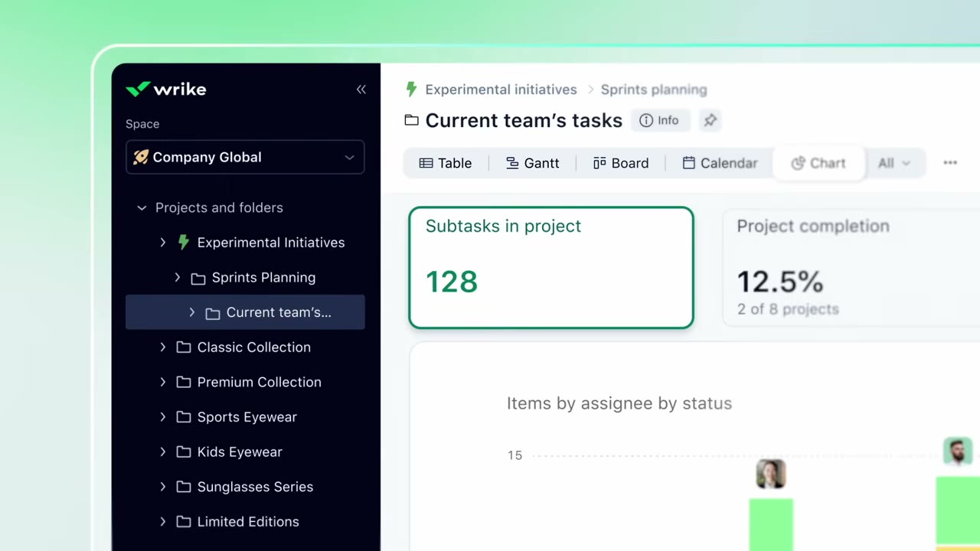This screenshot has height=551, width=980.
Task: Click the green bar under woman's avatar
Action: pos(771,525)
